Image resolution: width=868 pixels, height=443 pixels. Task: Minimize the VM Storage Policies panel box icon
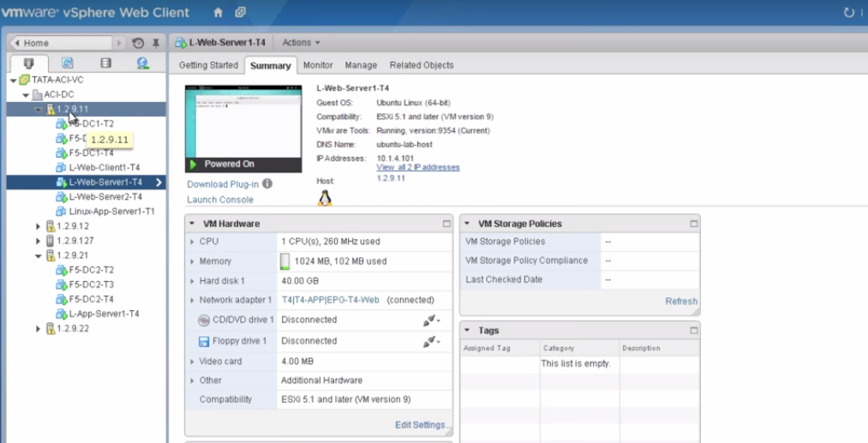click(693, 224)
